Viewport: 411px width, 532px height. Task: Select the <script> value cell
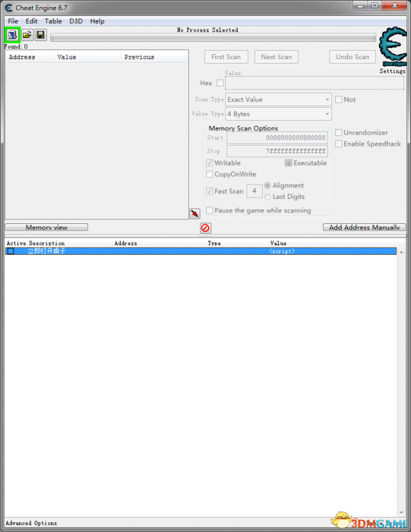click(x=282, y=251)
